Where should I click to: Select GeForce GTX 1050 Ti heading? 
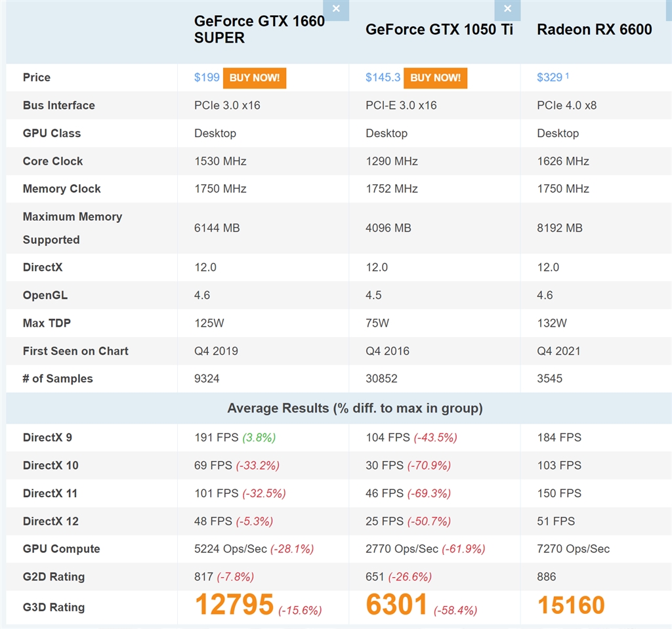(x=439, y=30)
